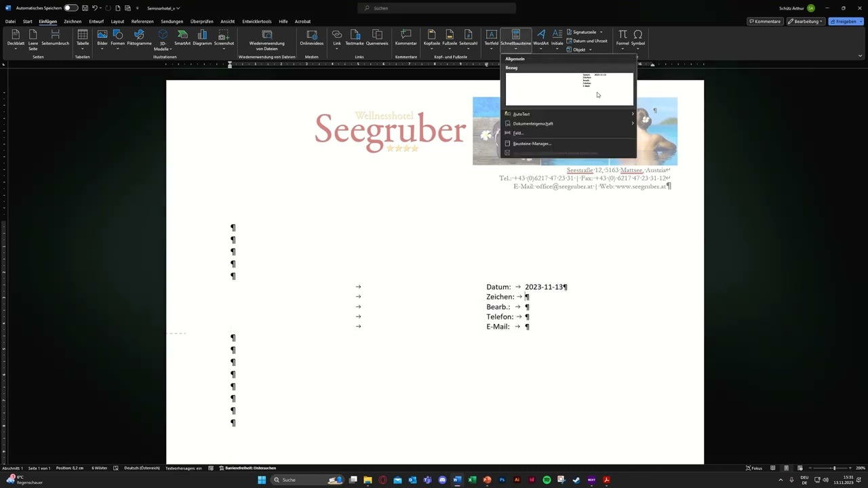Open Wiederverwendung von Dateien
868x488 pixels.
click(267, 40)
